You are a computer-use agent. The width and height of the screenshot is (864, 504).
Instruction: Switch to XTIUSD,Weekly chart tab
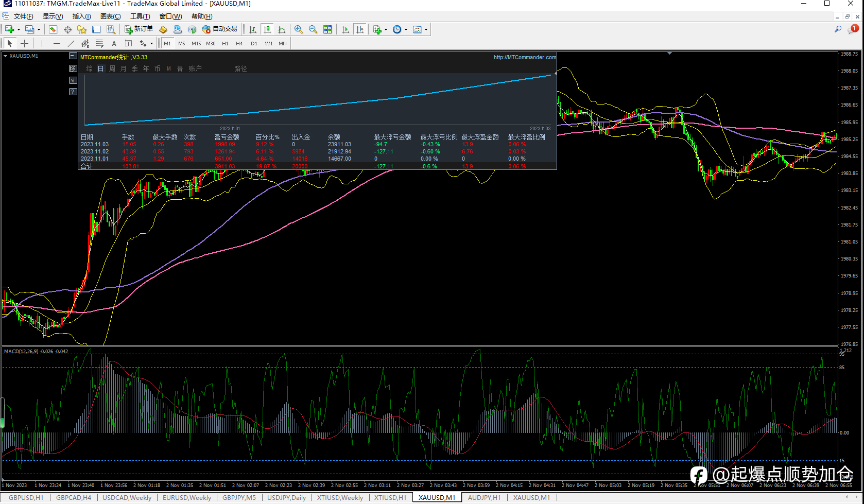point(340,498)
